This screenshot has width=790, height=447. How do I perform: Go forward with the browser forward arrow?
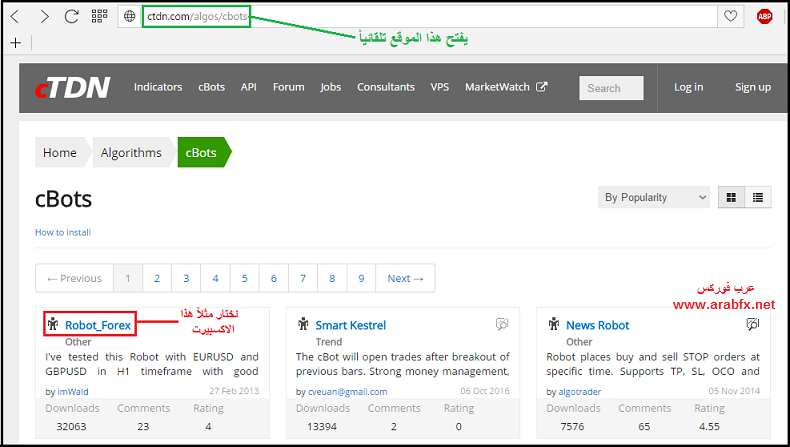click(x=44, y=17)
